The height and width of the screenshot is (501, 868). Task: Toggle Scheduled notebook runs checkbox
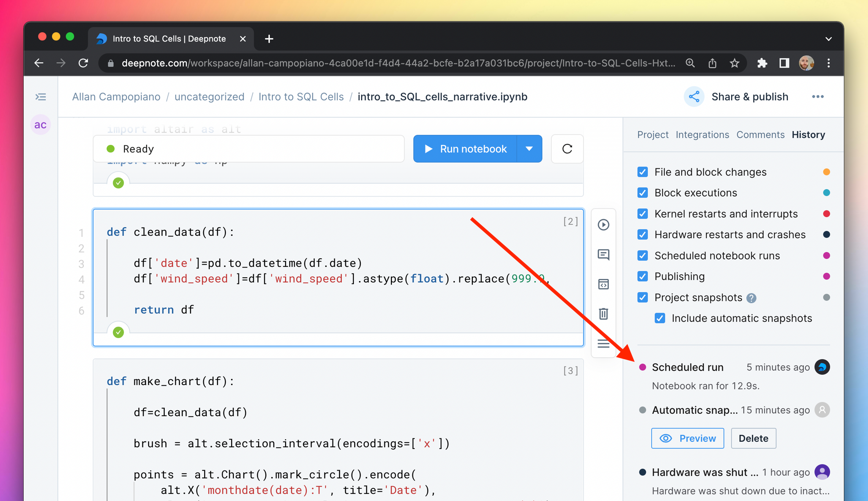point(642,256)
